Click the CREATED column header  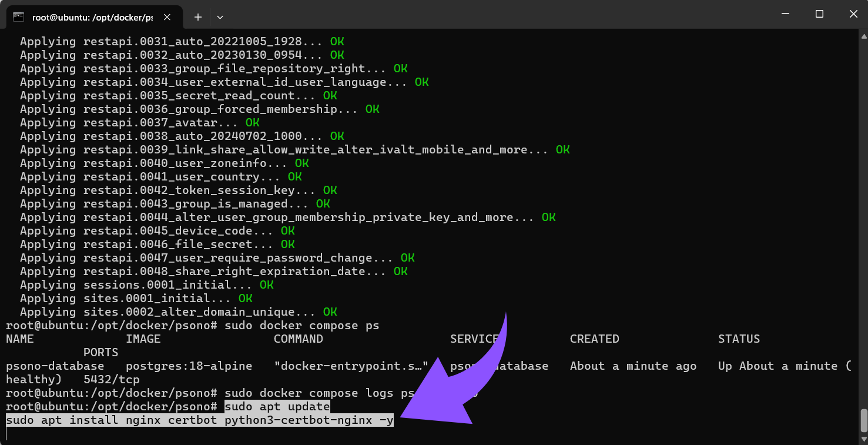click(x=595, y=339)
